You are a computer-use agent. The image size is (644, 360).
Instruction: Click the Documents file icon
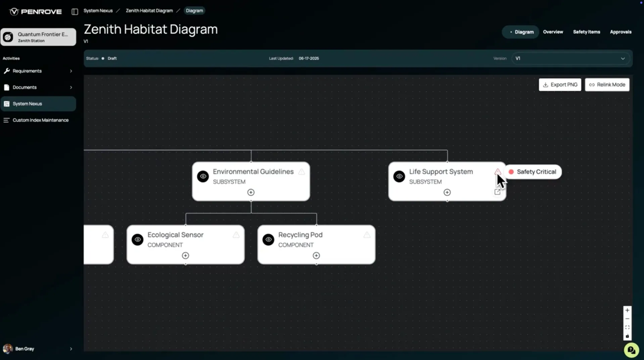(x=6, y=87)
